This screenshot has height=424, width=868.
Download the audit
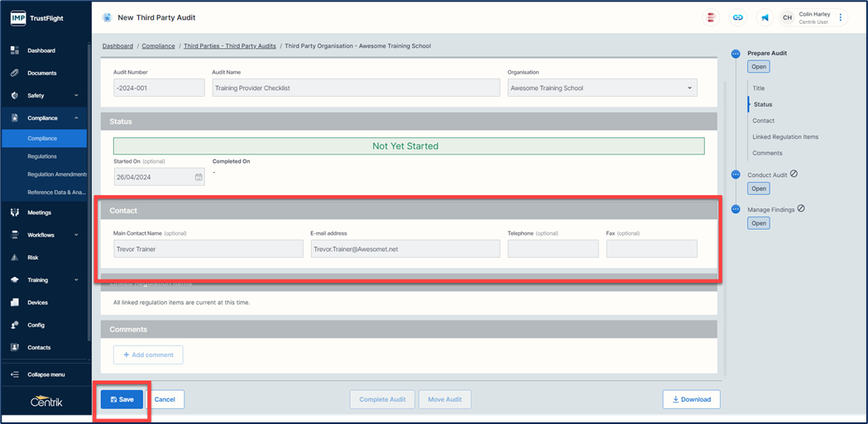click(x=691, y=399)
